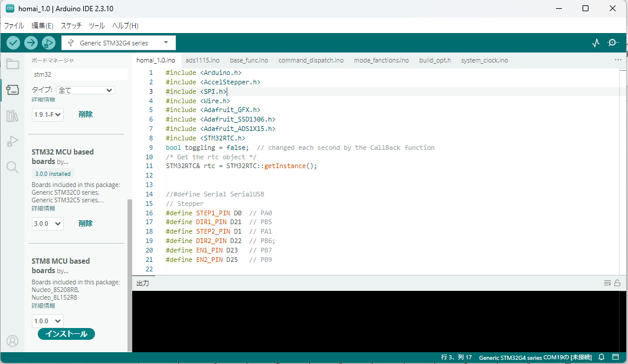Open the ヘルプ(H) menu
Image resolution: width=628 pixels, height=364 pixels.
point(125,25)
